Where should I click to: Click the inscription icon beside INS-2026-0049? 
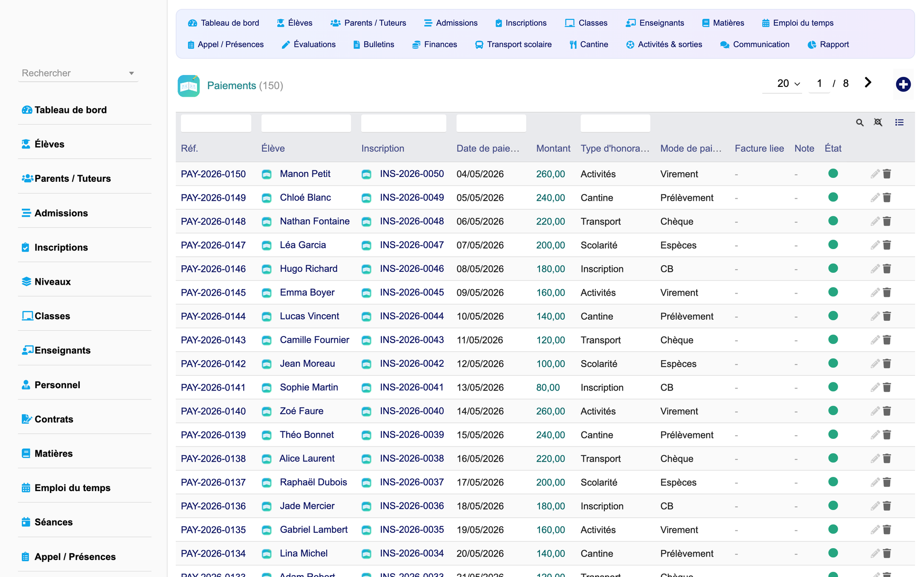pos(367,198)
